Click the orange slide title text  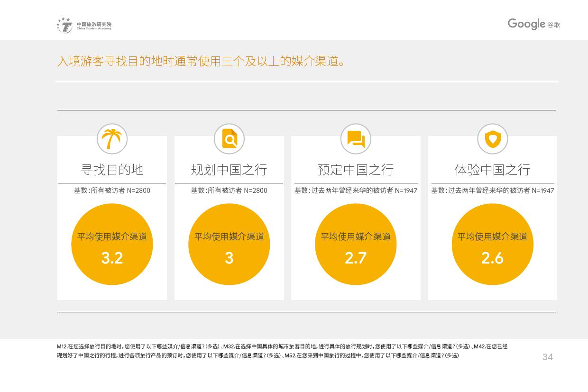(x=202, y=62)
